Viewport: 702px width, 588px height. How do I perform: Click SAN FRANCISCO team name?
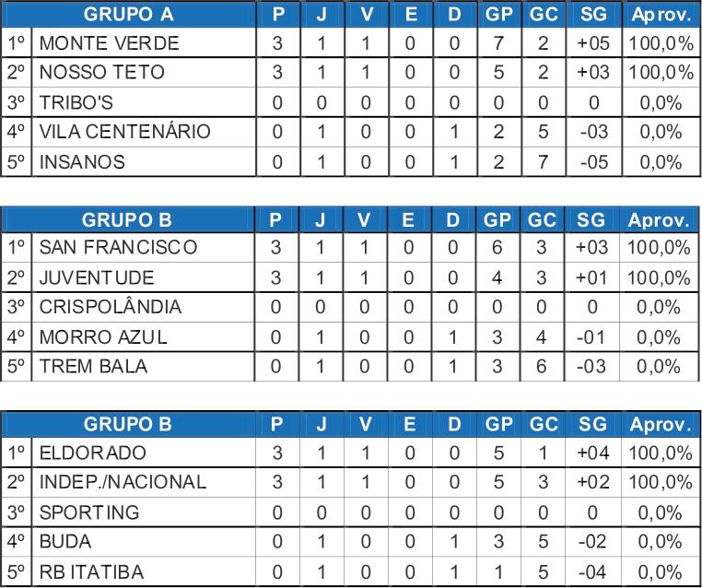(118, 247)
